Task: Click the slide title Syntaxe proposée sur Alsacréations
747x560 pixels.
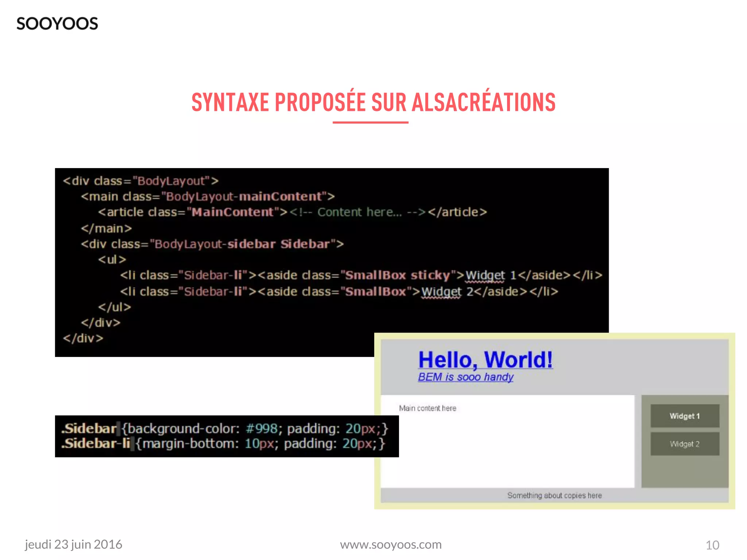Action: point(373,102)
